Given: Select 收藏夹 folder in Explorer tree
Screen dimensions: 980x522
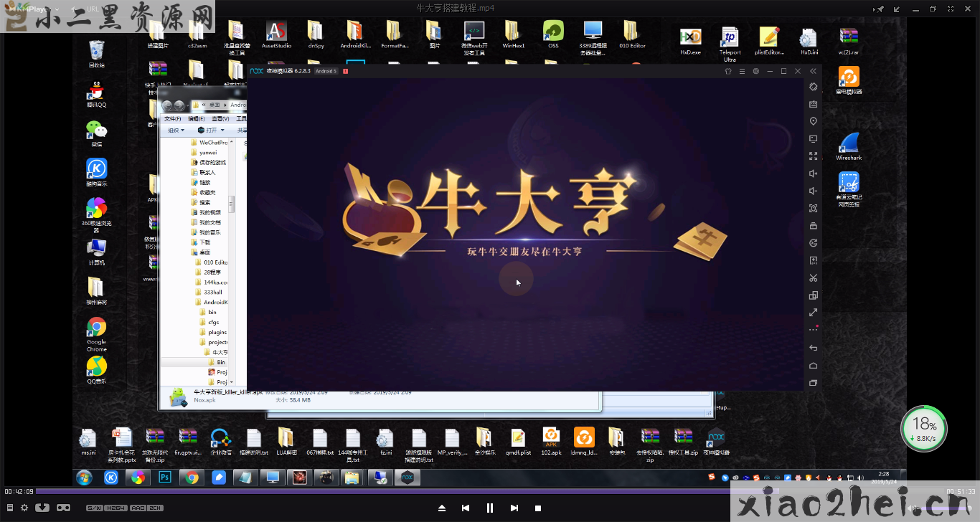Looking at the screenshot, I should [x=203, y=192].
